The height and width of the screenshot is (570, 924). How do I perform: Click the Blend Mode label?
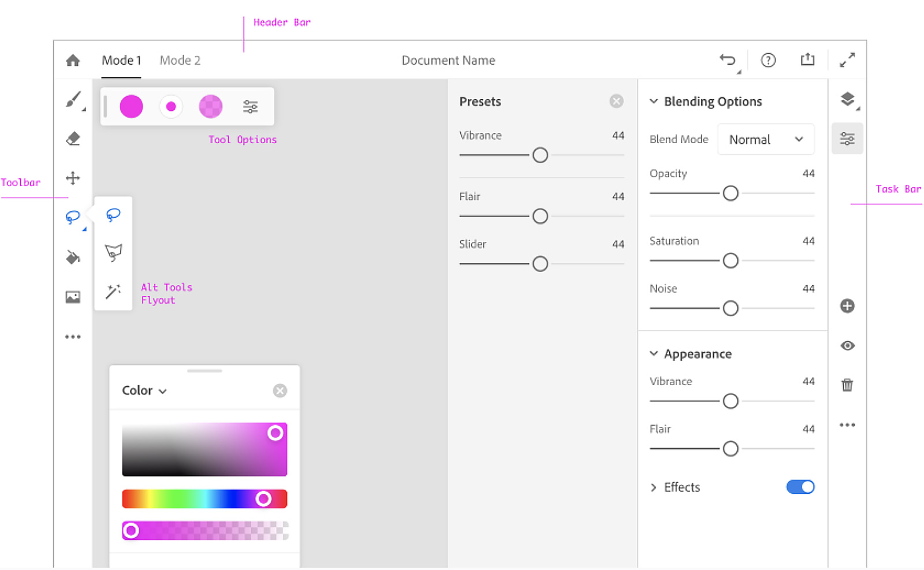pos(679,139)
